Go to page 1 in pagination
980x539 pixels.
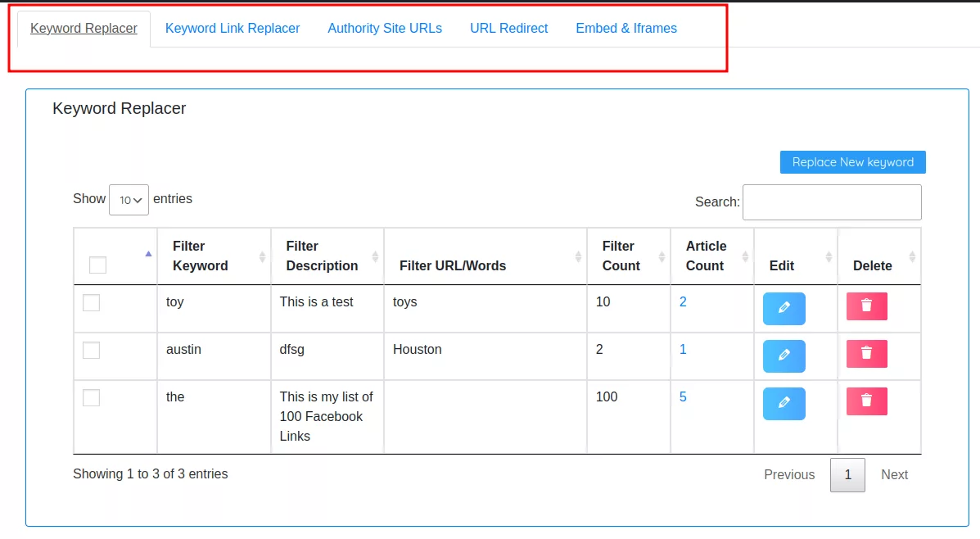(x=847, y=475)
